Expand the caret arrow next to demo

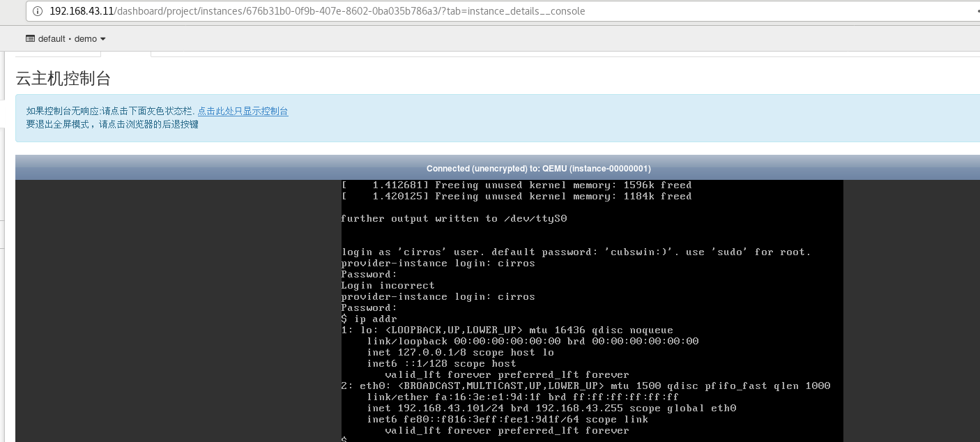[102, 39]
